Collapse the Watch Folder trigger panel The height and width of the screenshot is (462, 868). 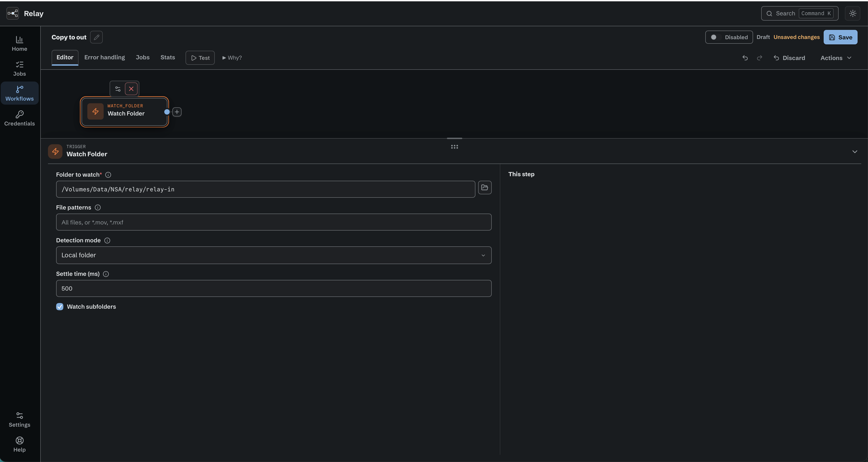point(854,152)
